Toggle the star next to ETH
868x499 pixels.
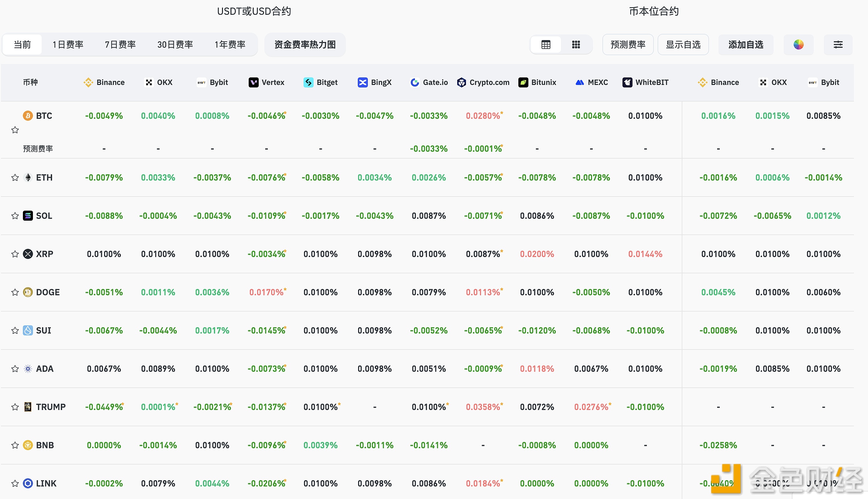click(14, 177)
